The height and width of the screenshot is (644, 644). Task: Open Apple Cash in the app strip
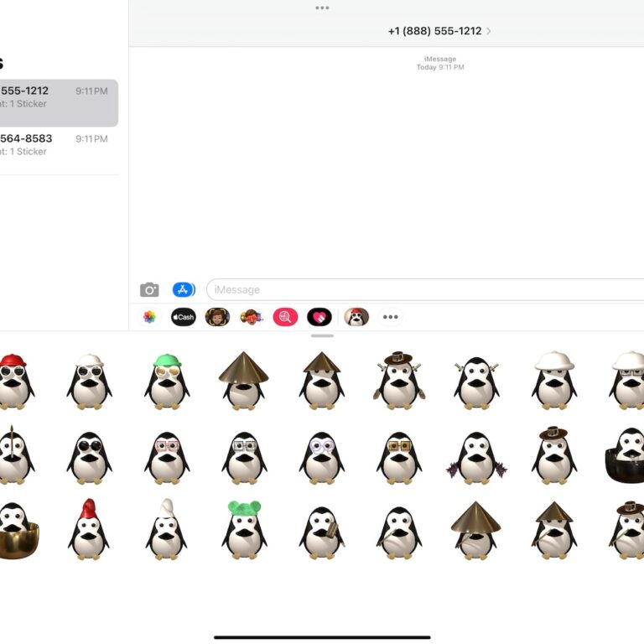184,317
